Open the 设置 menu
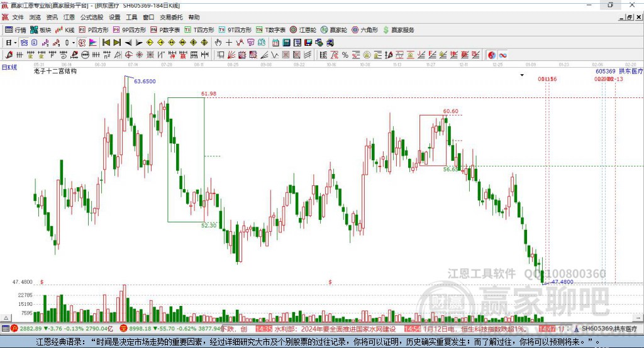Image resolution: width=644 pixels, height=348 pixels. click(x=114, y=17)
